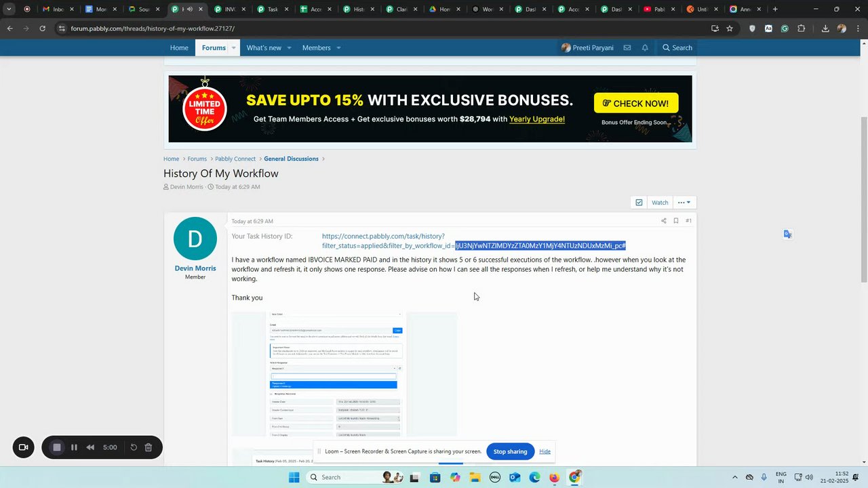Toggle the mark-read checkbox beside Watch

pos(639,203)
